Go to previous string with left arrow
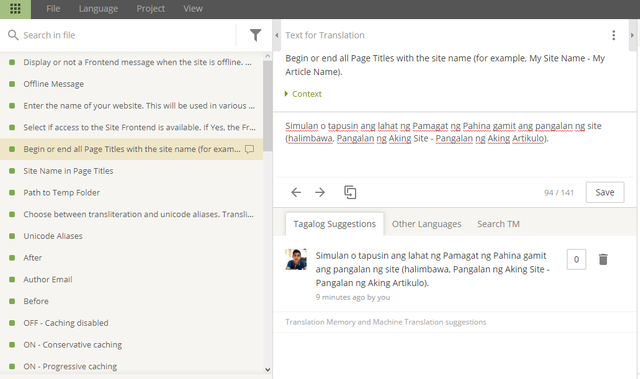Image resolution: width=640 pixels, height=379 pixels. click(296, 192)
